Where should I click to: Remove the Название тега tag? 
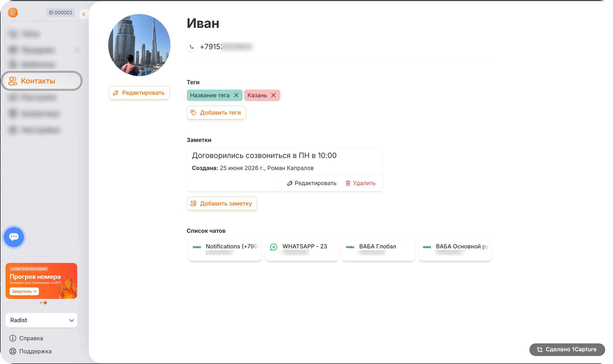pyautogui.click(x=236, y=95)
